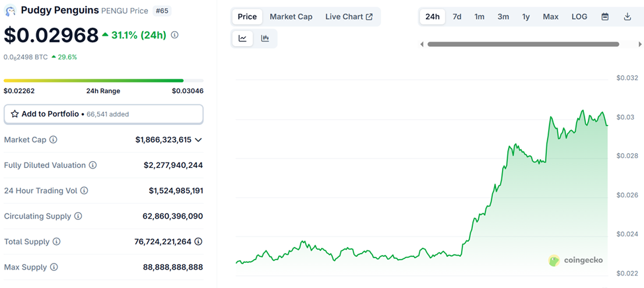Viewport: 644px width, 288px height.
Task: Toggle LOG scale on chart
Action: (x=579, y=17)
